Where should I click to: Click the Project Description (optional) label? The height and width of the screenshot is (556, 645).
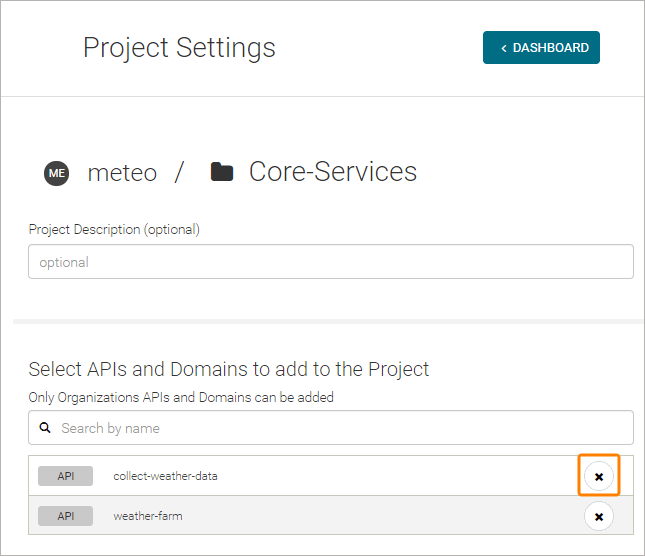[114, 230]
